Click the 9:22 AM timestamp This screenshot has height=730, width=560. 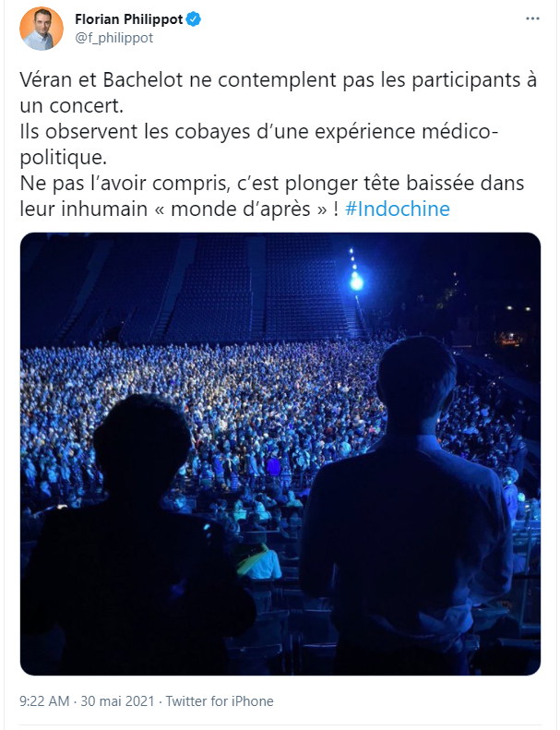click(x=44, y=701)
